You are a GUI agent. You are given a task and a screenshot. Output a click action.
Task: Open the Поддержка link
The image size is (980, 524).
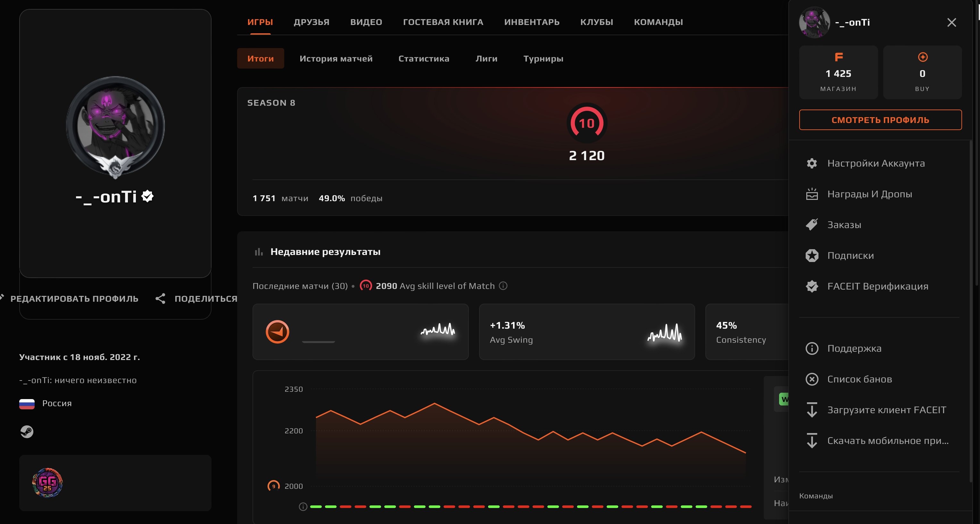[854, 348]
